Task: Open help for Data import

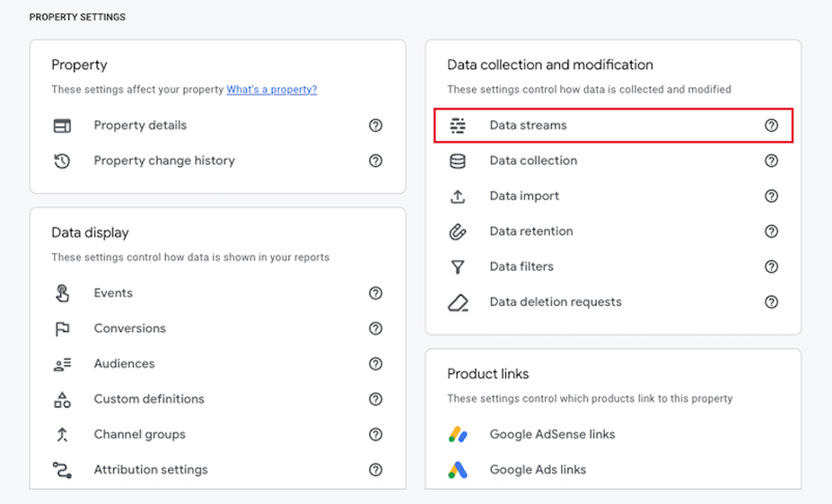Action: click(x=772, y=196)
